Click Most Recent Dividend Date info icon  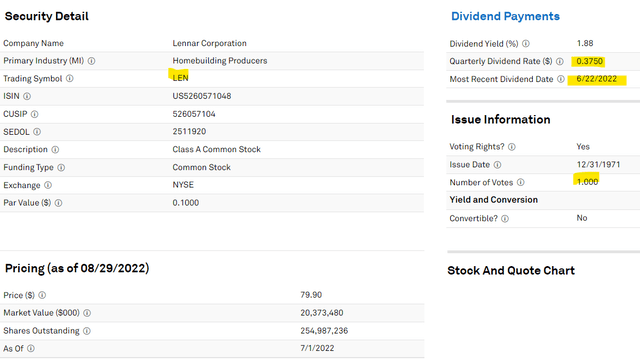[561, 79]
